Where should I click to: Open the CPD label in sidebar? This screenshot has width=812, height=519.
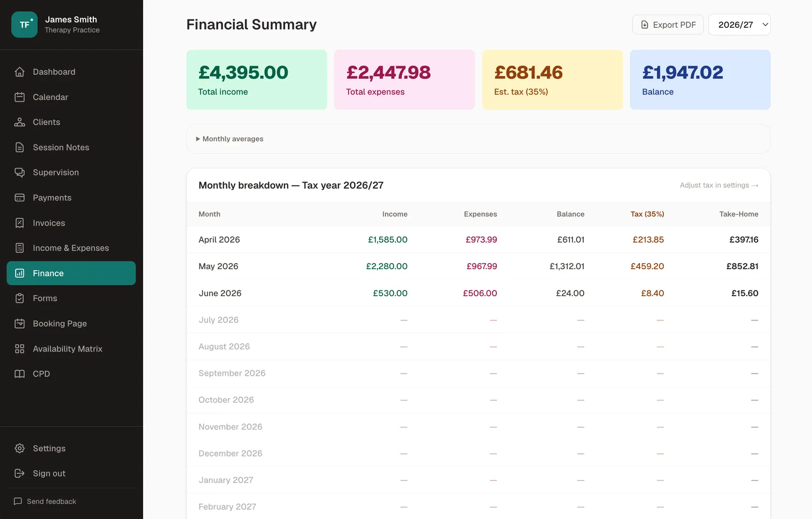(x=42, y=374)
